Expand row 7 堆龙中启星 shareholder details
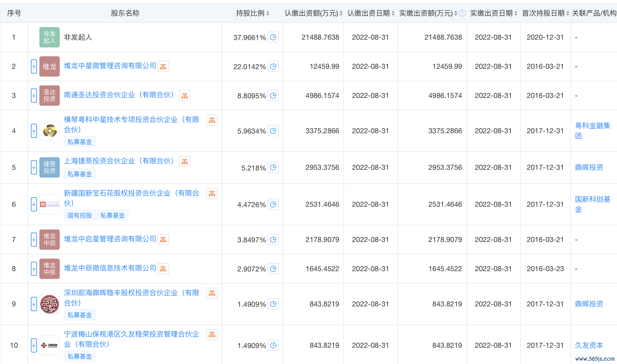Screen dimensions: 617x364 coord(34,240)
